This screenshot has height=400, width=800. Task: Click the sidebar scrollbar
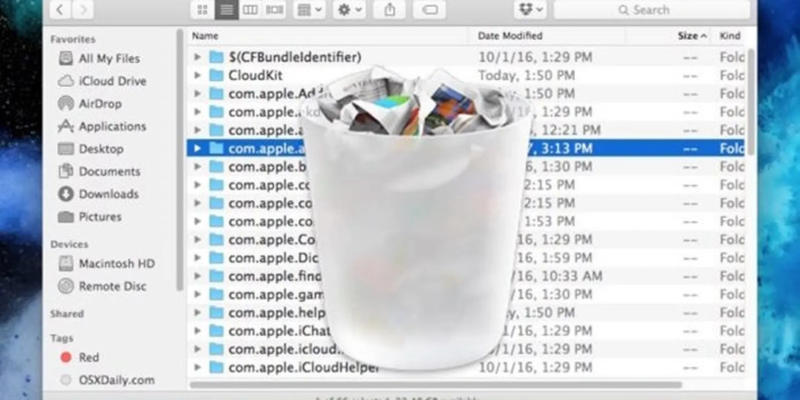[180, 160]
